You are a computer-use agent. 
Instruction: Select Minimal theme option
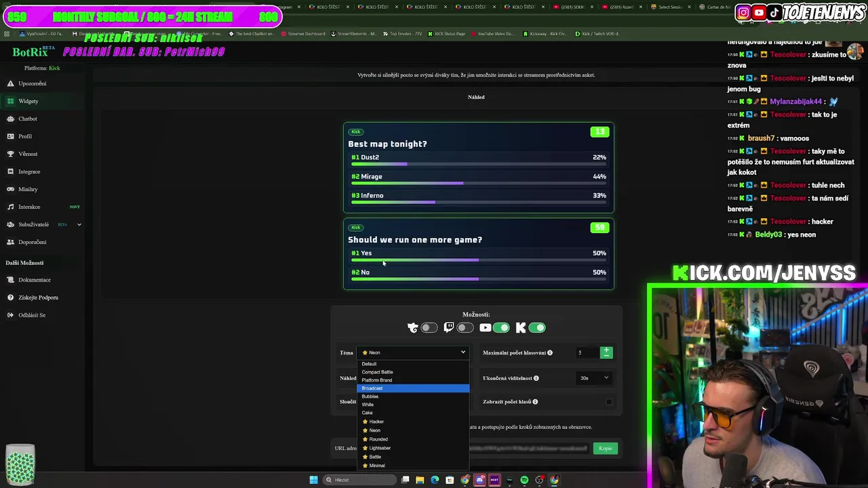coord(413,466)
